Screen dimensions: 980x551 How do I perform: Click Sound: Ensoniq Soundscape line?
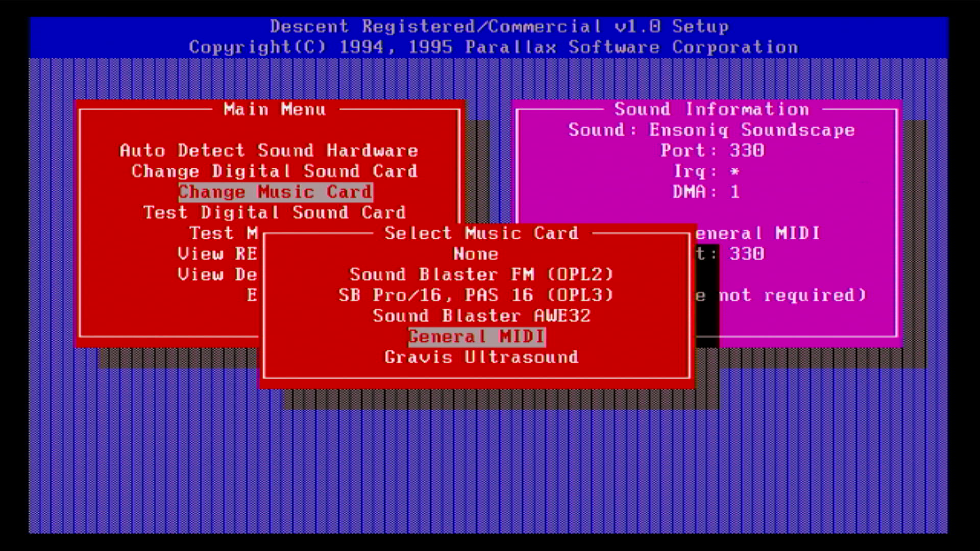(712, 130)
